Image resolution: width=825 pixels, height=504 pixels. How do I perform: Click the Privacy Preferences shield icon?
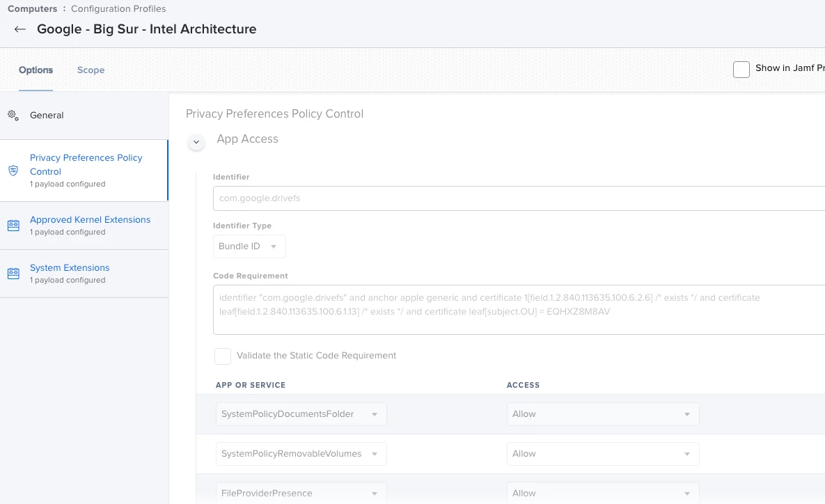coord(13,171)
